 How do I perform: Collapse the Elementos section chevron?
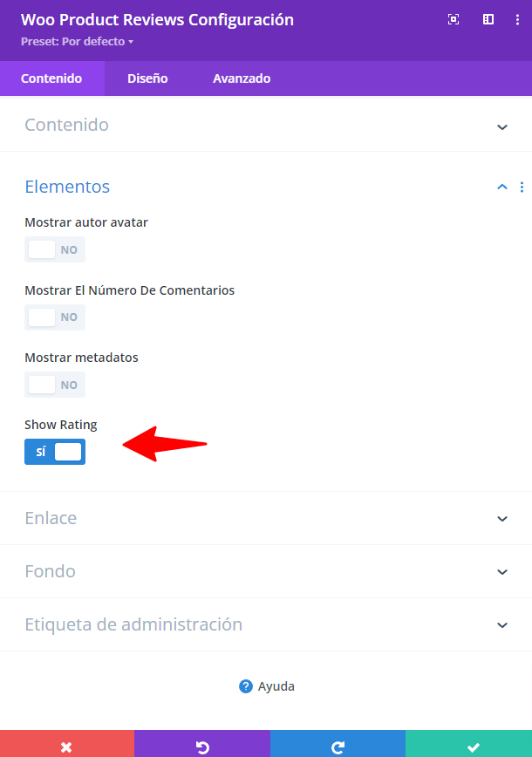click(x=502, y=187)
